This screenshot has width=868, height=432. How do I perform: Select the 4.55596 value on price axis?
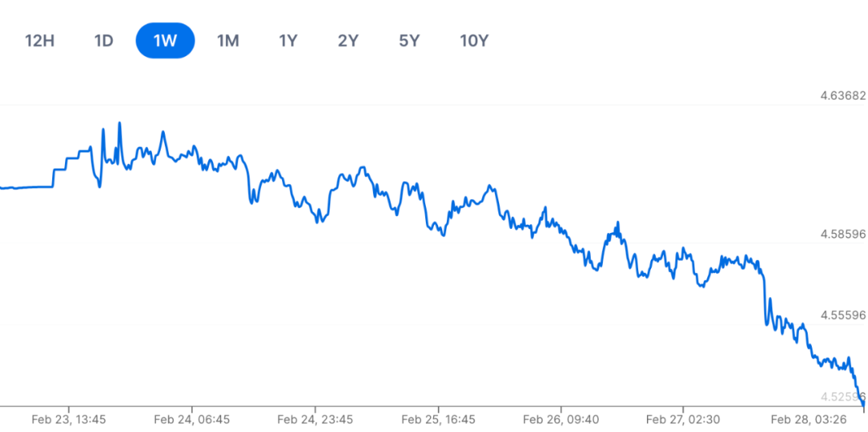point(842,316)
